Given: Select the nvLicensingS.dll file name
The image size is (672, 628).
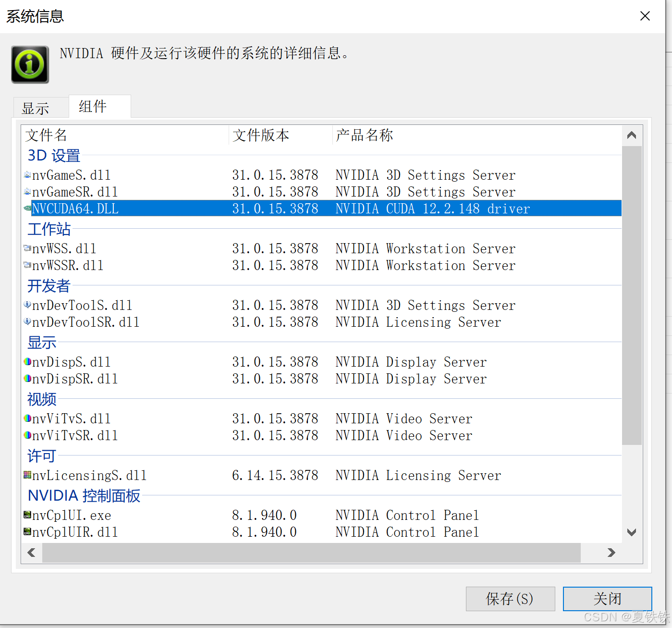Looking at the screenshot, I should pyautogui.click(x=89, y=475).
